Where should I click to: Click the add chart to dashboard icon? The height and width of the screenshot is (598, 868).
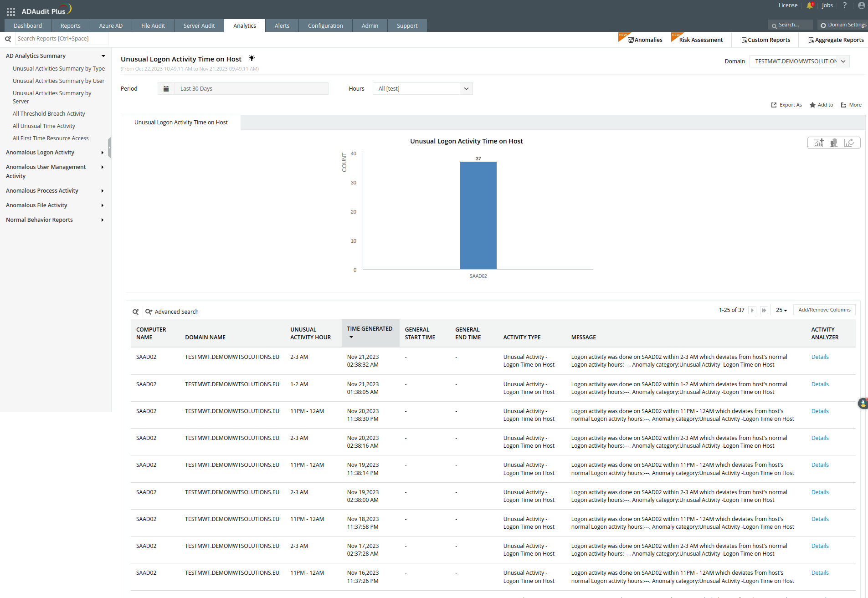819,143
